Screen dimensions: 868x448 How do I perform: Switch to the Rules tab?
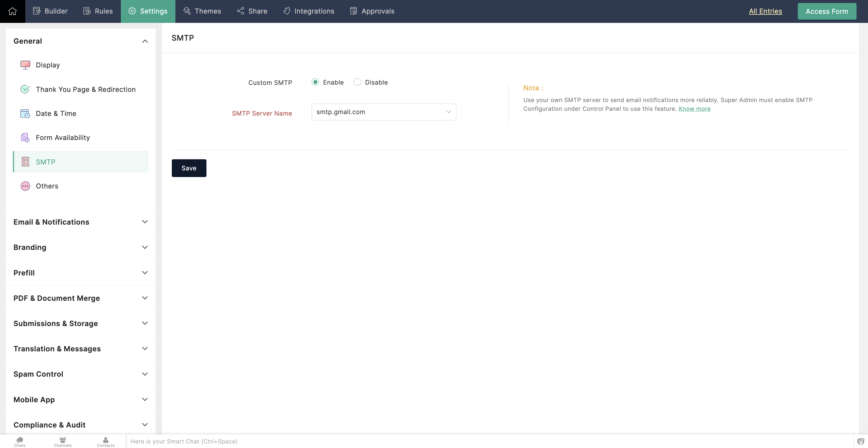coord(98,11)
